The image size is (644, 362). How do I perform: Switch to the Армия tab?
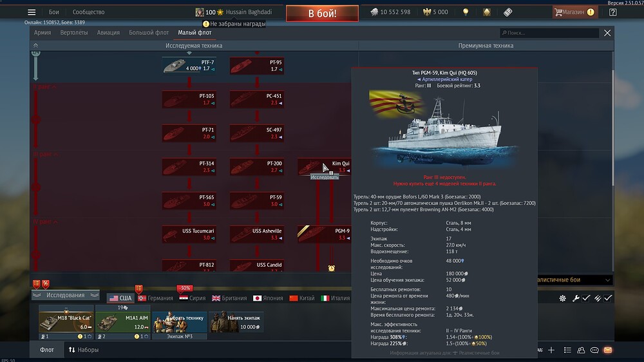point(43,32)
